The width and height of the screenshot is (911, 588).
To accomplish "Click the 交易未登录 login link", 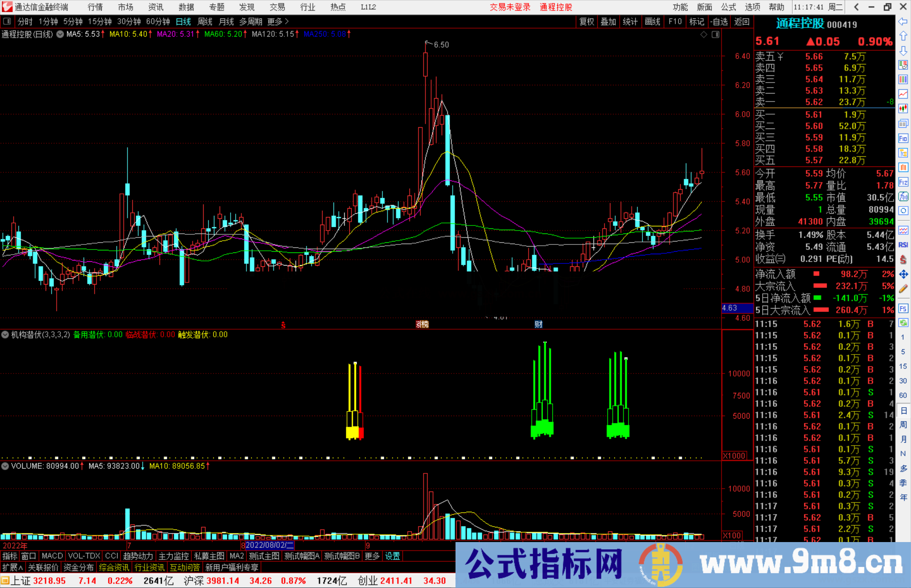I will click(x=510, y=7).
